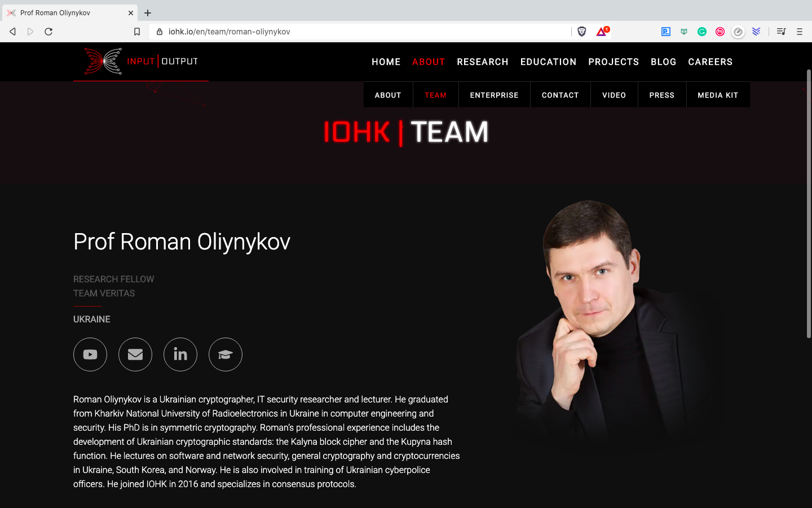Select the PRESS submenu tab
Screen dimensions: 812x508
click(662, 95)
